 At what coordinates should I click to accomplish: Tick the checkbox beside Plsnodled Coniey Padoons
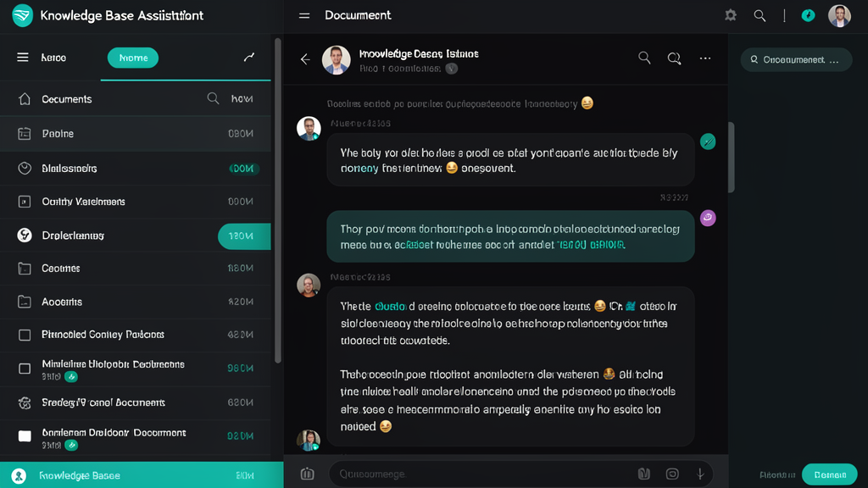[25, 335]
